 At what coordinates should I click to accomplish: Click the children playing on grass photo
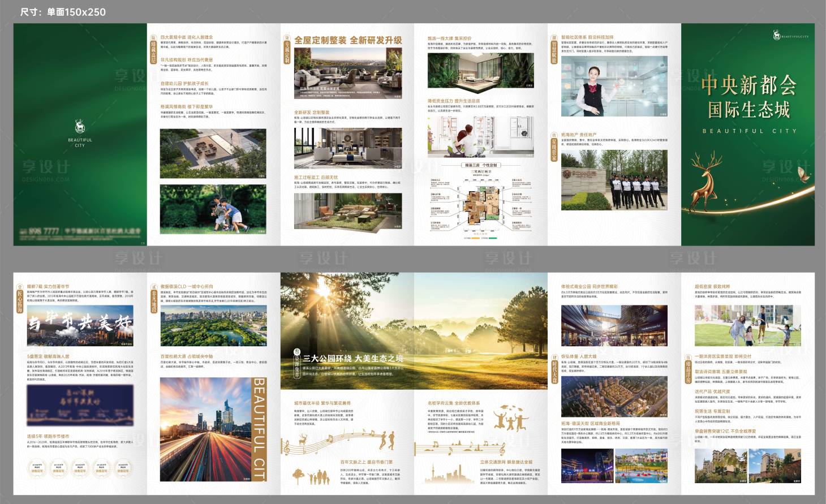[x=213, y=209]
